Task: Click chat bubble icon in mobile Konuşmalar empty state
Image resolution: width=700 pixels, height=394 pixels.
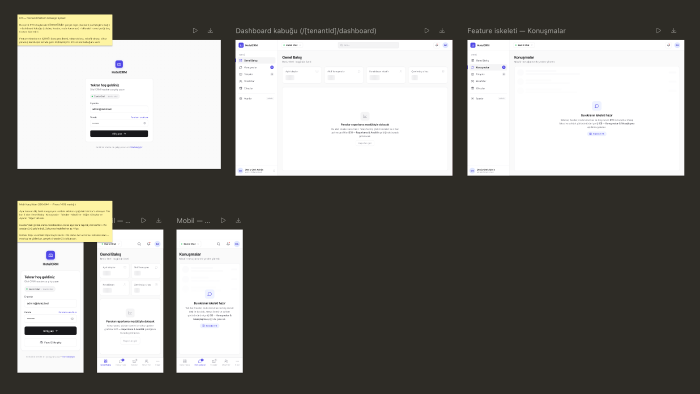Action: pos(209,294)
